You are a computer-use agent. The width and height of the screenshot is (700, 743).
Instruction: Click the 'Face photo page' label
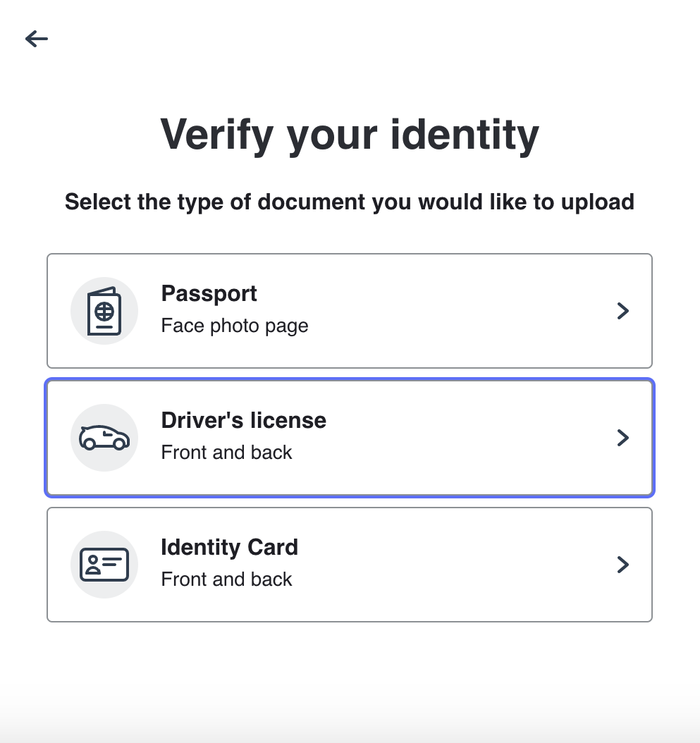(x=235, y=326)
